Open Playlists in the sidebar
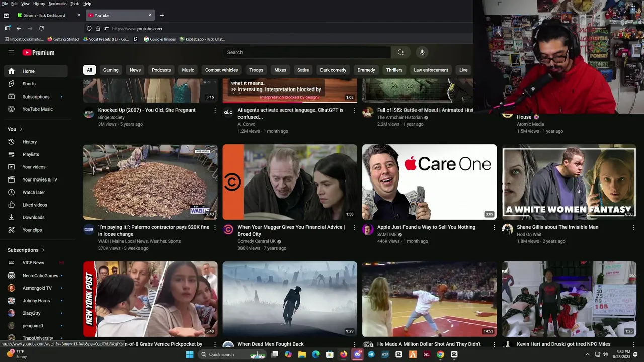 (x=35, y=154)
